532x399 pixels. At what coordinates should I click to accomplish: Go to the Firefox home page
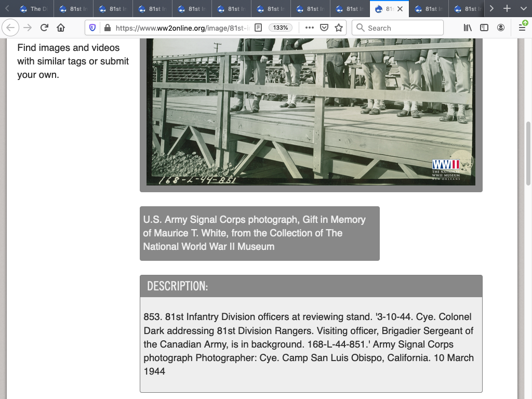pos(61,28)
